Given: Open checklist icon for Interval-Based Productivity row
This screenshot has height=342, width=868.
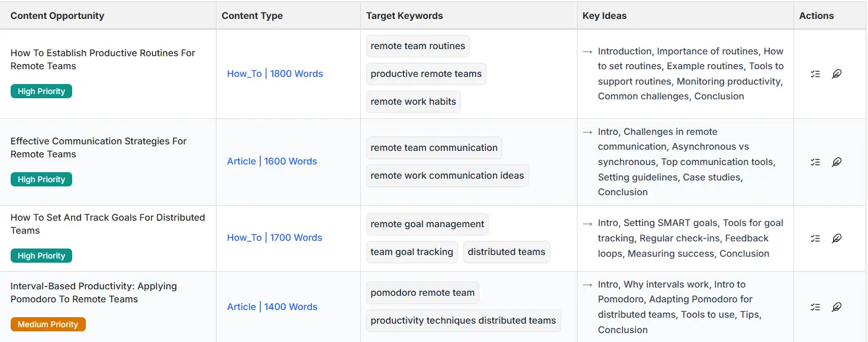Looking at the screenshot, I should tap(815, 307).
